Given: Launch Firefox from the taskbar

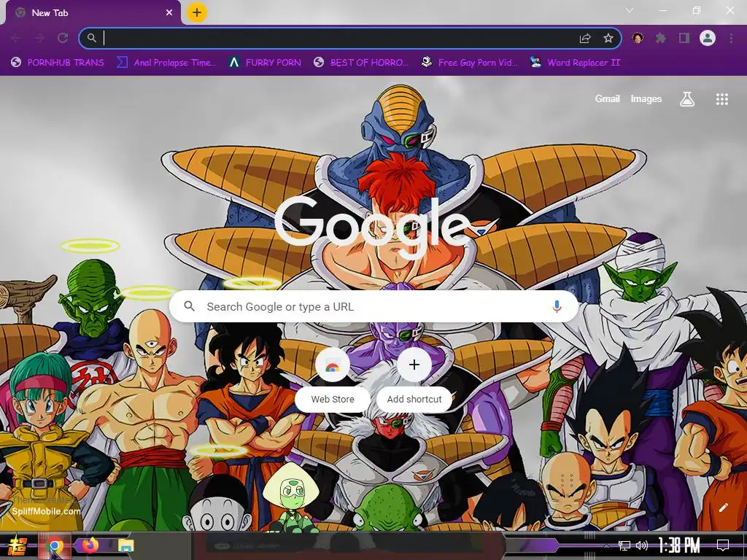Looking at the screenshot, I should (90, 545).
